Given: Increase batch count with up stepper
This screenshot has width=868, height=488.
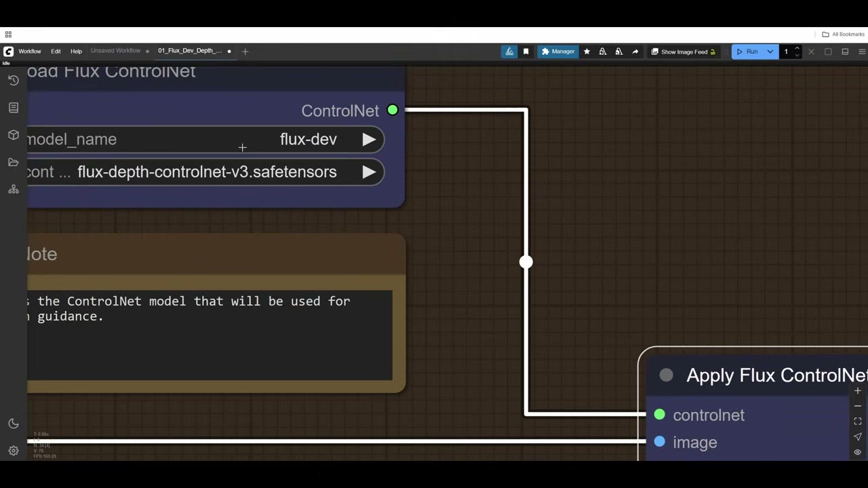Looking at the screenshot, I should pos(797,49).
